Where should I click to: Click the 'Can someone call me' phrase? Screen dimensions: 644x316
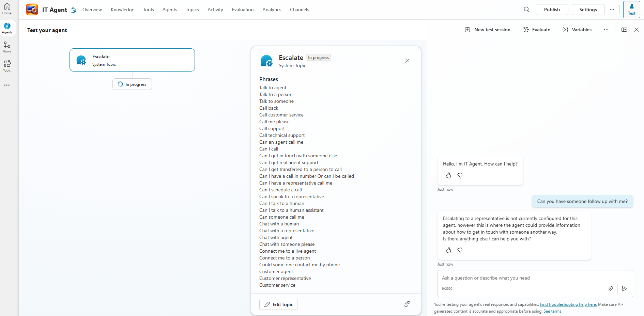282,217
